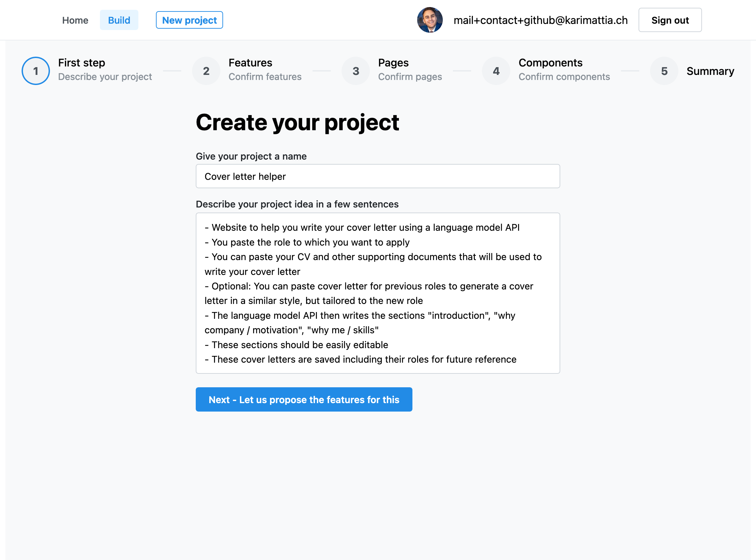Click the Summary step label

coord(710,71)
